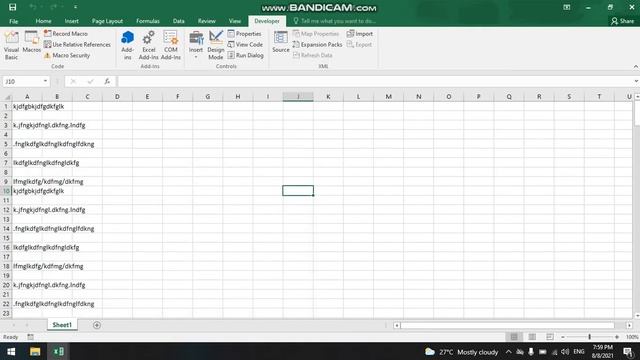Open File Explorer from taskbar

tap(35, 351)
